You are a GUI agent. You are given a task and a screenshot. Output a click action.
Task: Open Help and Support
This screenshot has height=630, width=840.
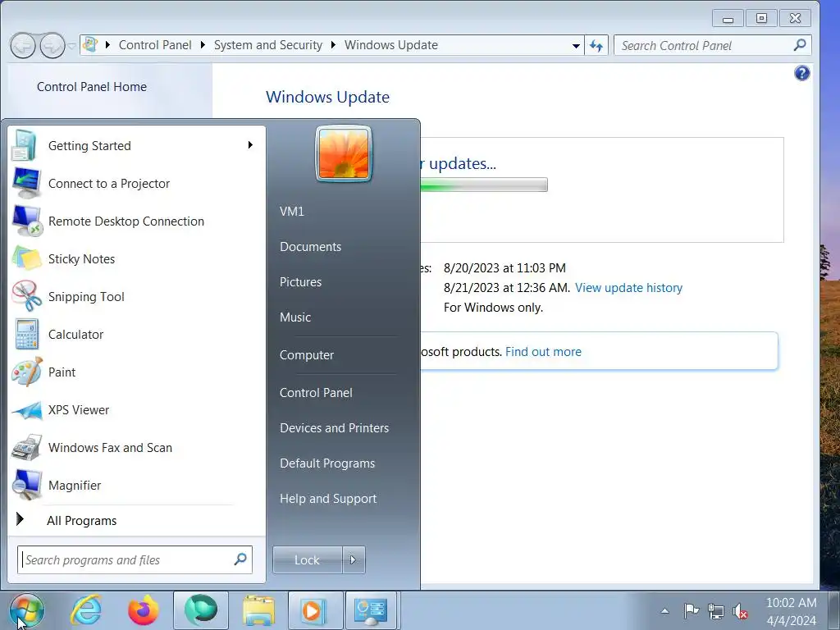[328, 499]
